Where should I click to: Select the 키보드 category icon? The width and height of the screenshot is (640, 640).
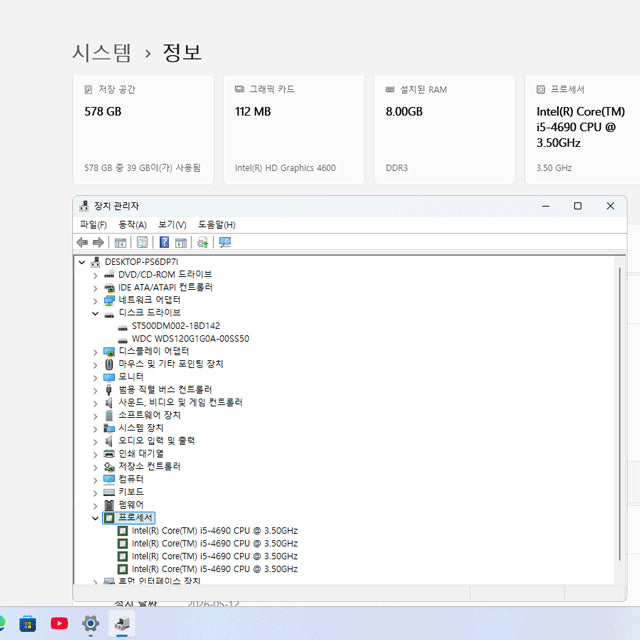click(x=109, y=492)
